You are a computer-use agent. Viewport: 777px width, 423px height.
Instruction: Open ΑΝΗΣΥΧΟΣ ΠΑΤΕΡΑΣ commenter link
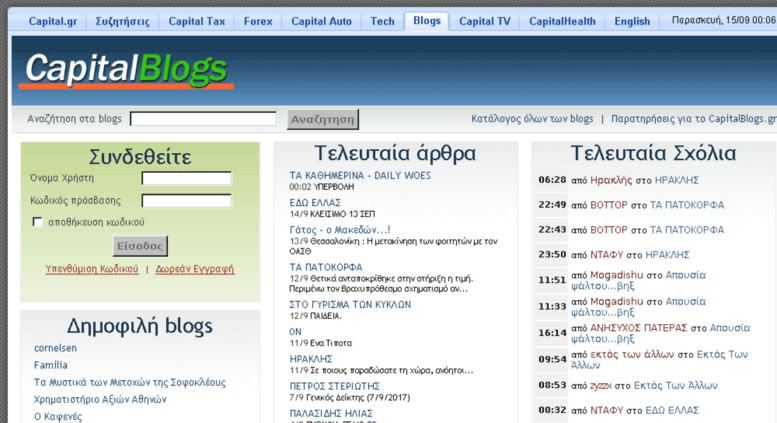point(638,328)
